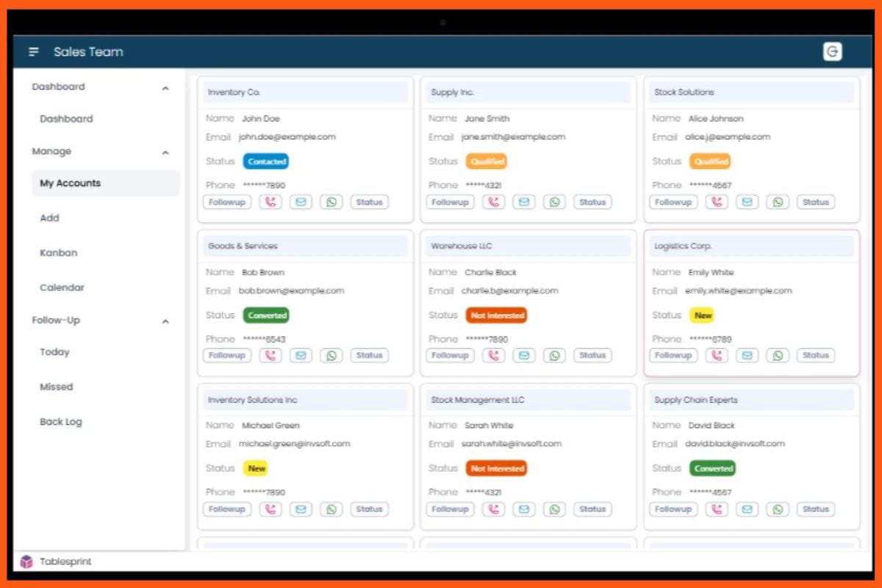Email Charlie Black via the envelope icon

click(524, 356)
